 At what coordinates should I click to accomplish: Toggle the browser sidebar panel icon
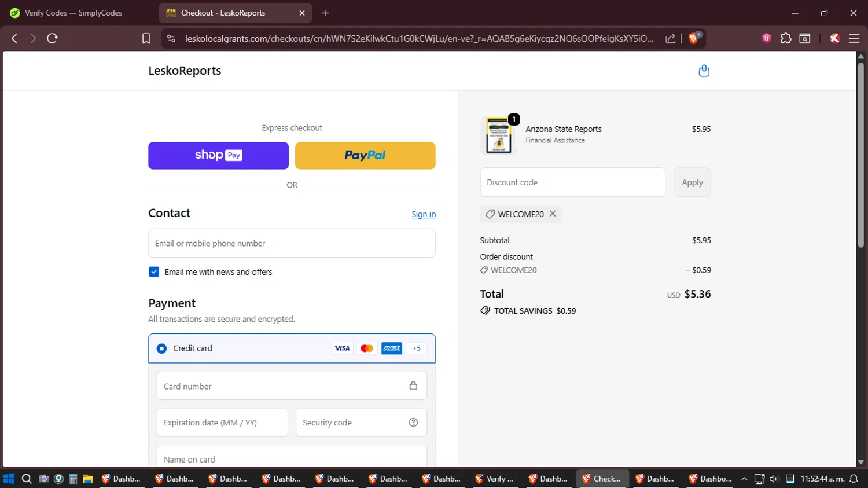point(805,38)
